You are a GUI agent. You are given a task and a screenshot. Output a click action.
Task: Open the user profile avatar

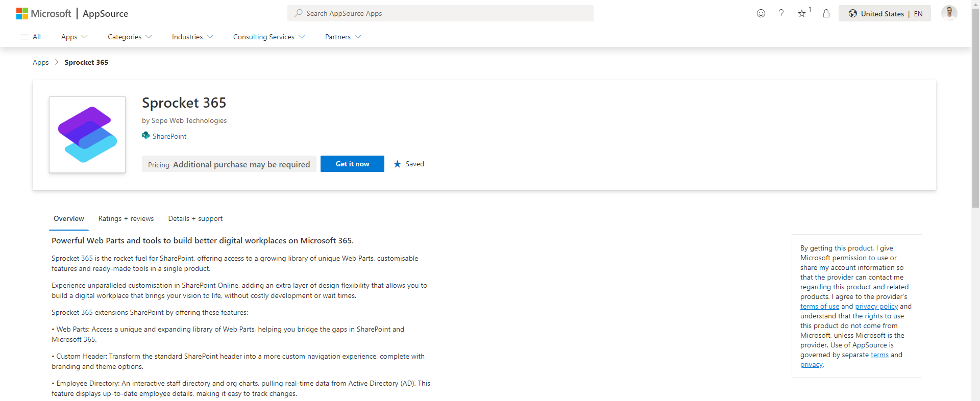pyautogui.click(x=949, y=13)
